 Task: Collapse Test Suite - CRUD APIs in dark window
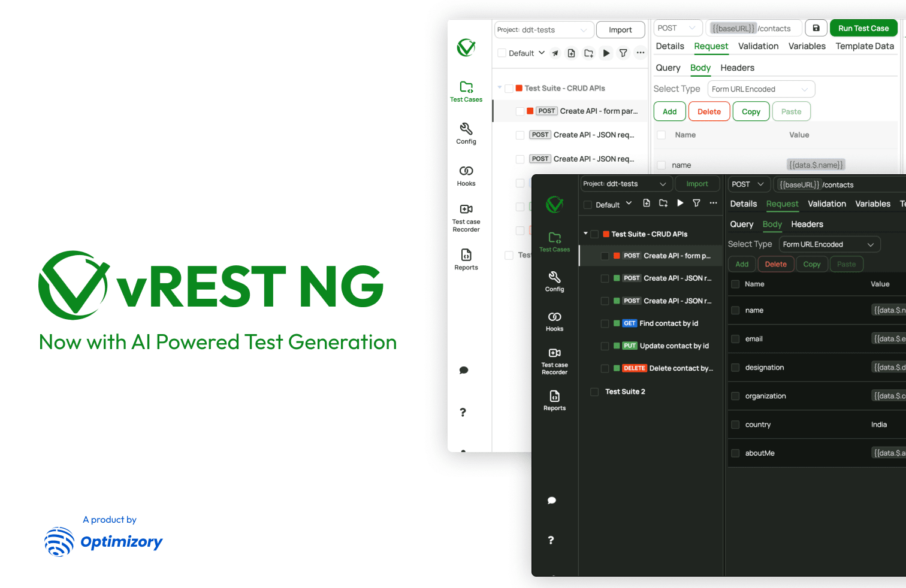coord(585,234)
